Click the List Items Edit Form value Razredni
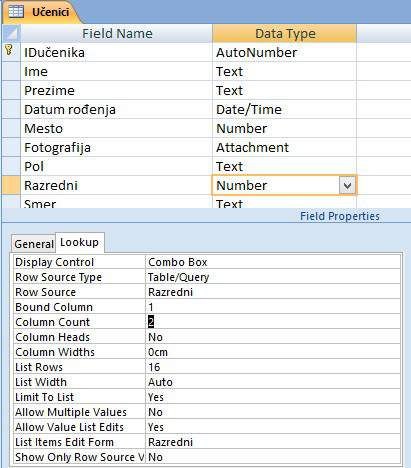Screen dimensions: 411x468 click(x=273, y=442)
